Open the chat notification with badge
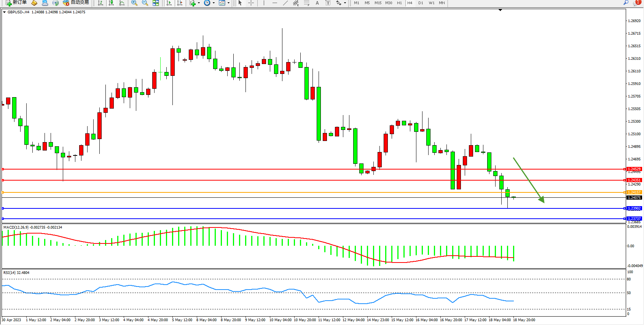Screen dimensions: 644x325 tap(637, 3)
